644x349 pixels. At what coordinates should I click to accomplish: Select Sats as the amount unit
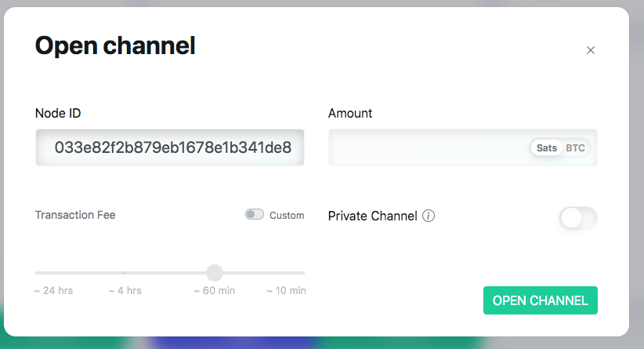pyautogui.click(x=547, y=147)
